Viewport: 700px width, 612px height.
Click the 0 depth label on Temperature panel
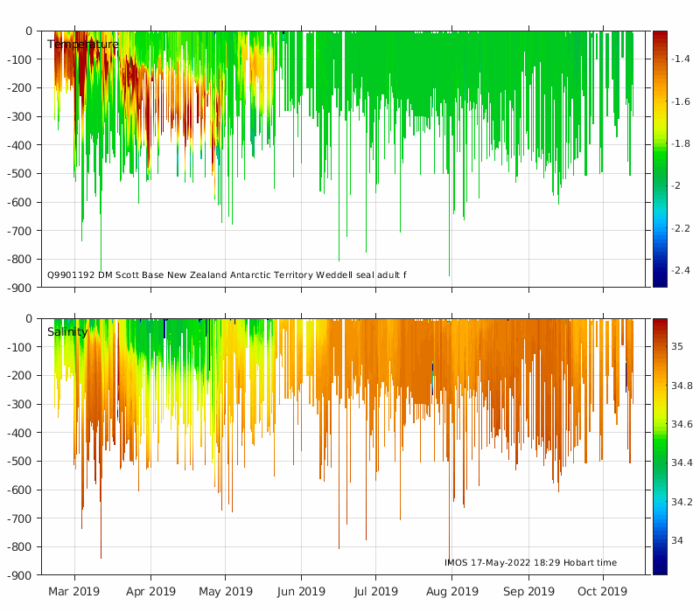(29, 31)
